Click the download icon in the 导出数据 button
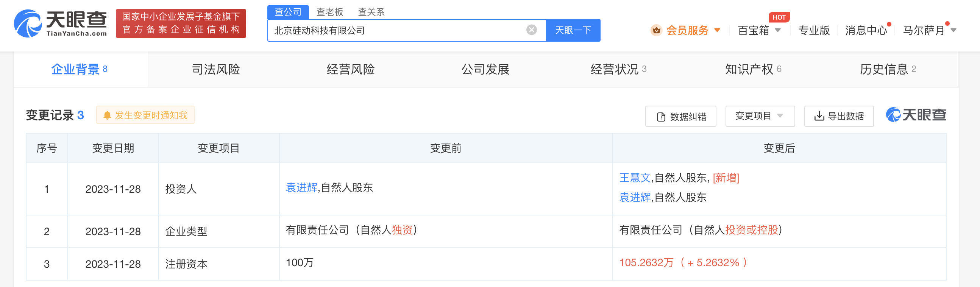The height and width of the screenshot is (287, 980). tap(819, 116)
